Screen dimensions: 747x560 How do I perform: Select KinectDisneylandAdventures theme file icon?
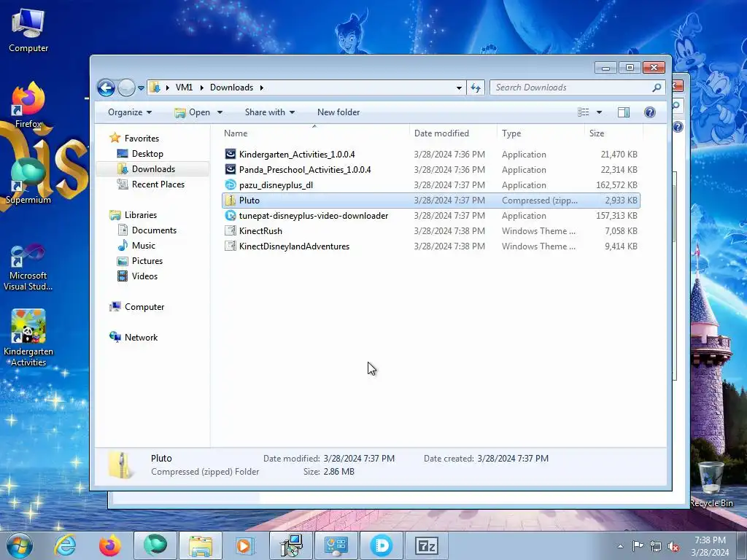[230, 246]
